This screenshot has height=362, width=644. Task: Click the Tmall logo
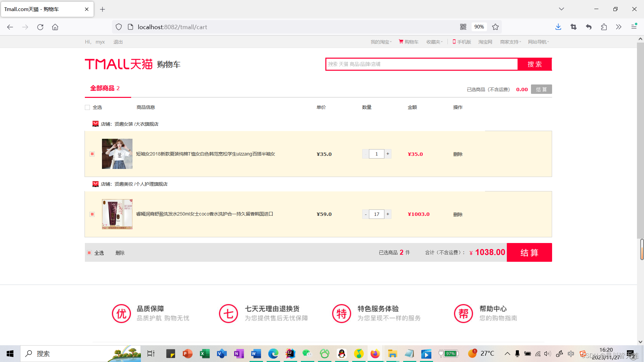tap(118, 64)
